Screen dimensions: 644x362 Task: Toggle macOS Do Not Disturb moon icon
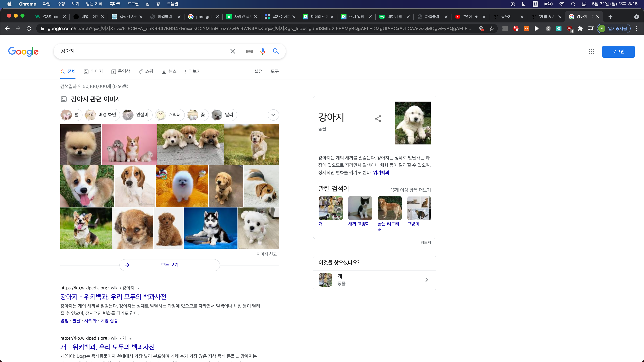pos(524,4)
